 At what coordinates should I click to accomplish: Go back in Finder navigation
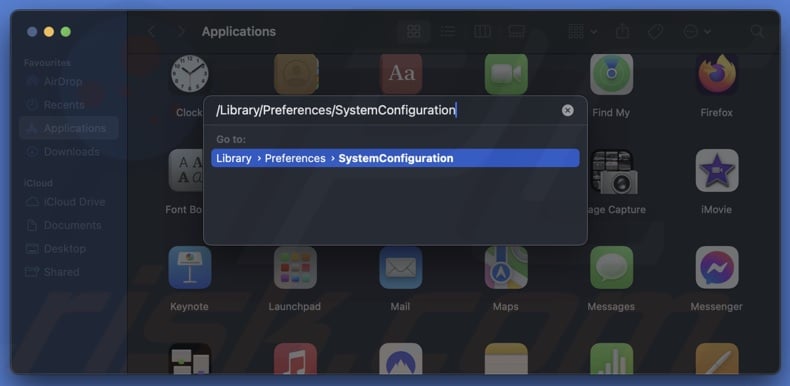151,32
